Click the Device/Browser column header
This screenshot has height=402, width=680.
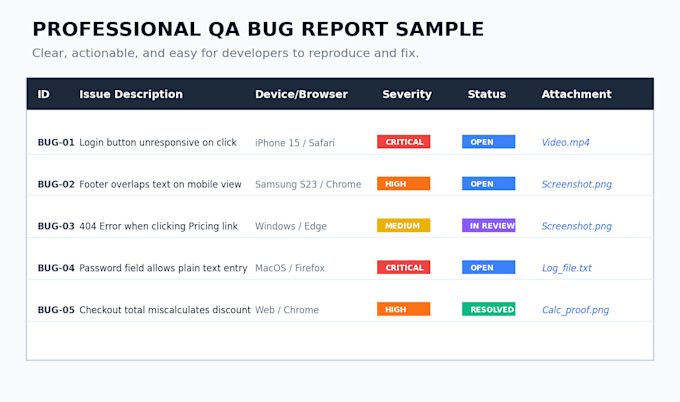pos(301,94)
